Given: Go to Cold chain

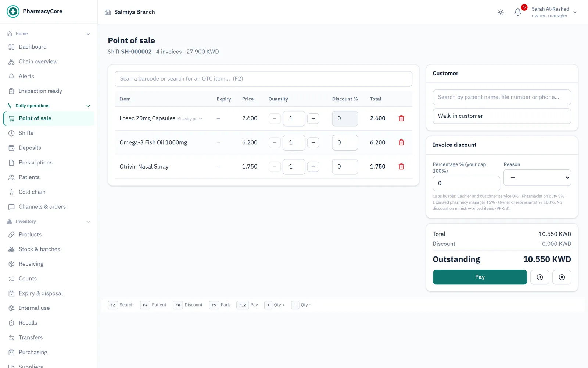Looking at the screenshot, I should (x=49, y=192).
